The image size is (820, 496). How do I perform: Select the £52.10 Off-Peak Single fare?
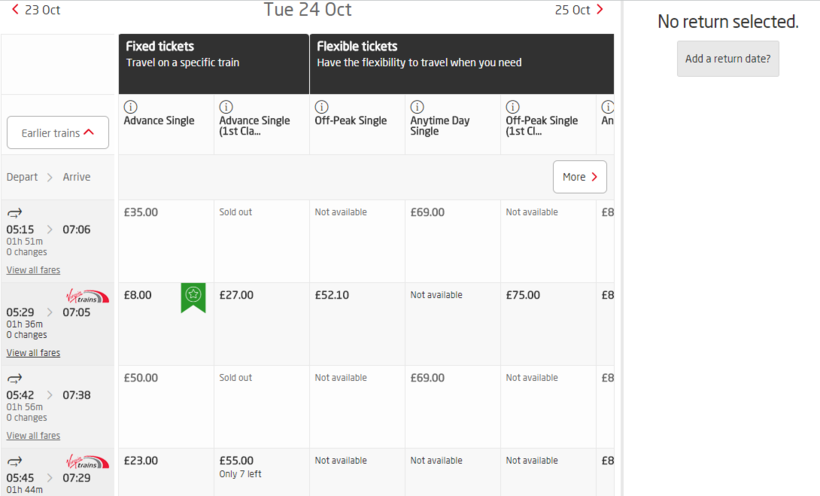tap(332, 295)
